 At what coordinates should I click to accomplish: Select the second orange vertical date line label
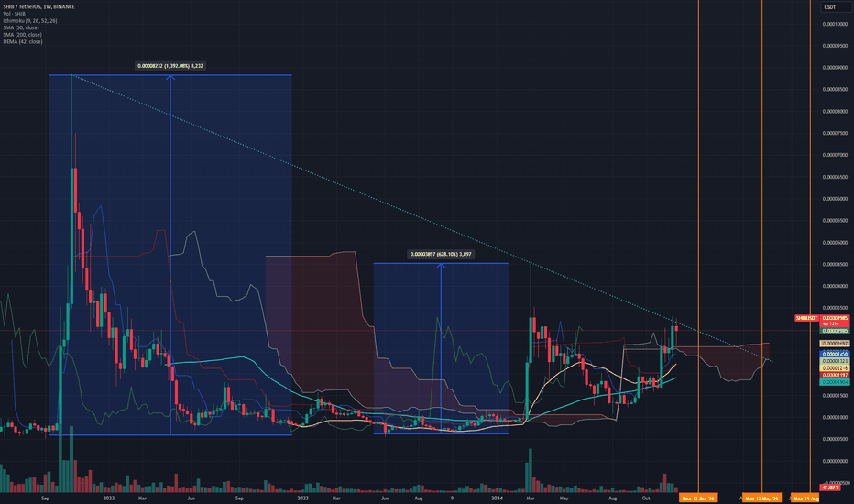pos(762,498)
